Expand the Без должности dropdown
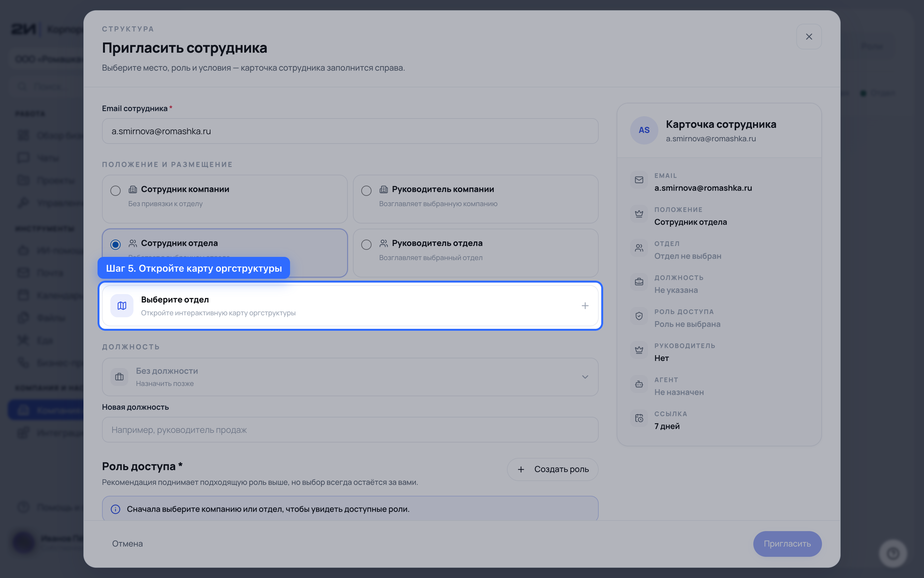 click(350, 377)
